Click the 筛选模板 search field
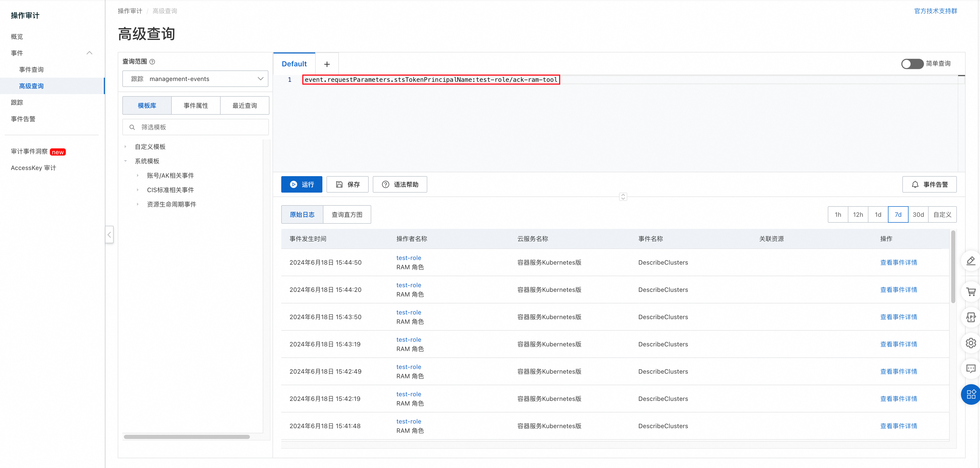This screenshot has height=468, width=980. tap(195, 128)
